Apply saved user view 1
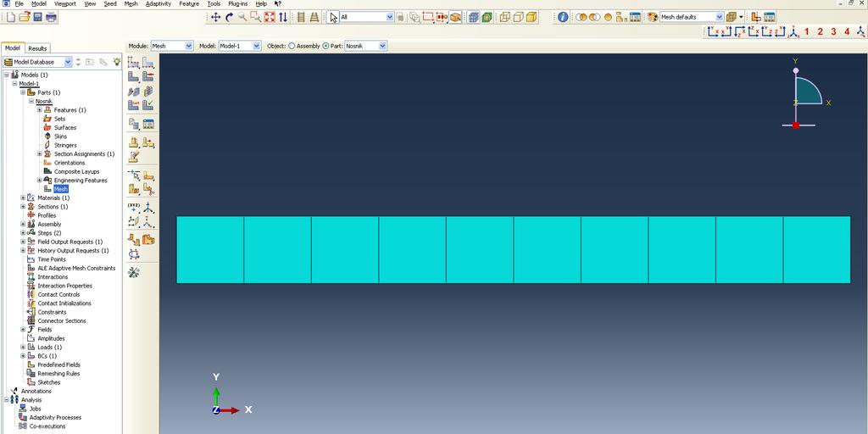 (x=807, y=31)
